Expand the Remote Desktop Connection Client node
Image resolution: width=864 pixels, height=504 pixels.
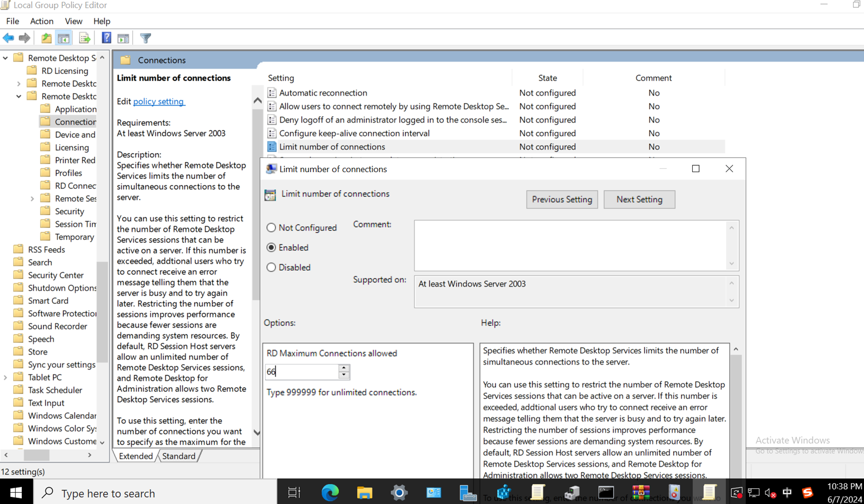coord(19,84)
